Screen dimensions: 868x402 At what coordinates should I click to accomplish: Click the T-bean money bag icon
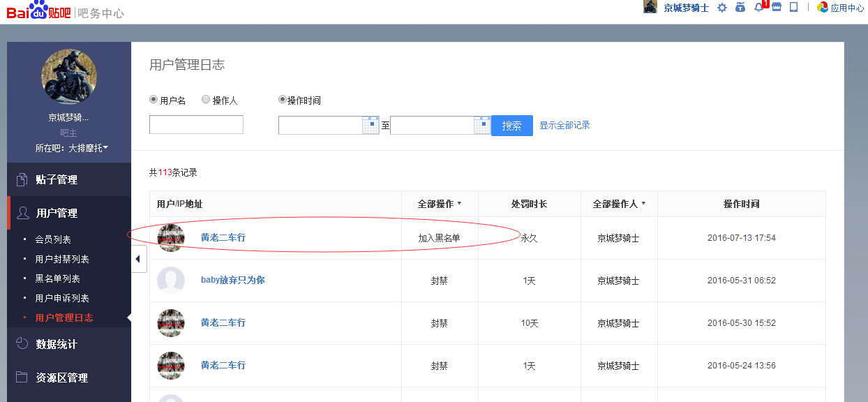[740, 8]
